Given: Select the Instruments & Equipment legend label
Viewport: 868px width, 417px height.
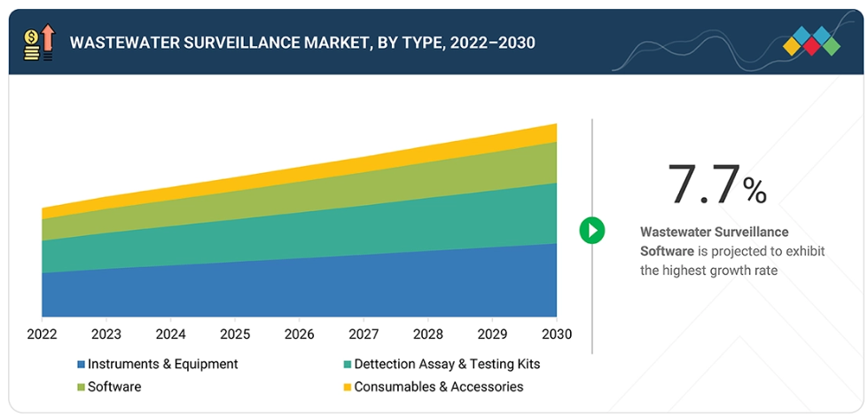Looking at the screenshot, I should coord(162,364).
